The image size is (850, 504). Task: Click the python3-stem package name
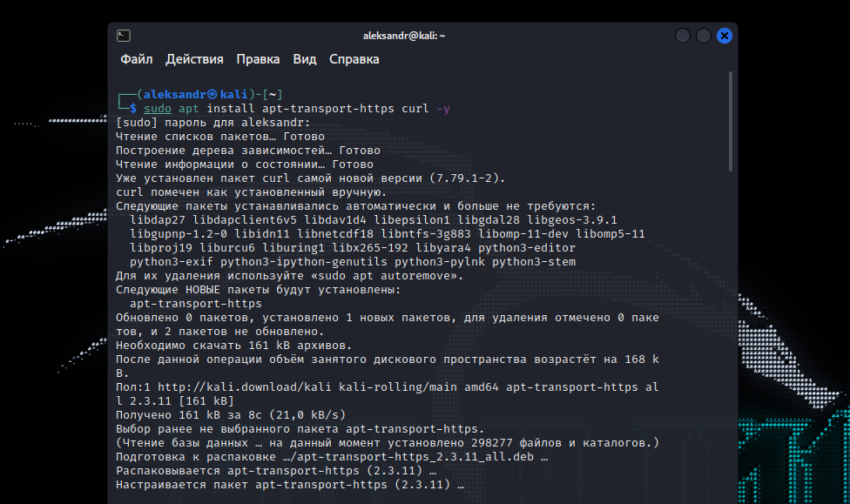pos(533,262)
